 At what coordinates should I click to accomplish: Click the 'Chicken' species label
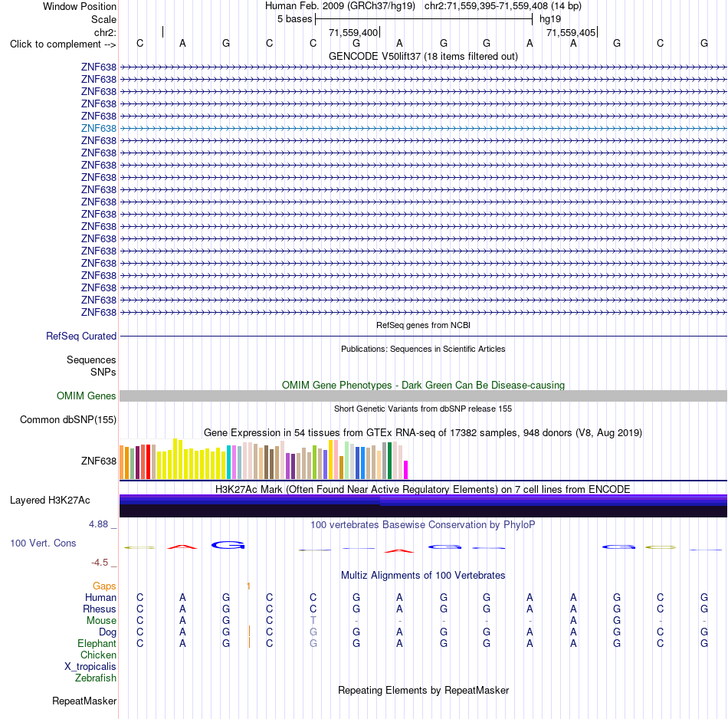tap(98, 655)
